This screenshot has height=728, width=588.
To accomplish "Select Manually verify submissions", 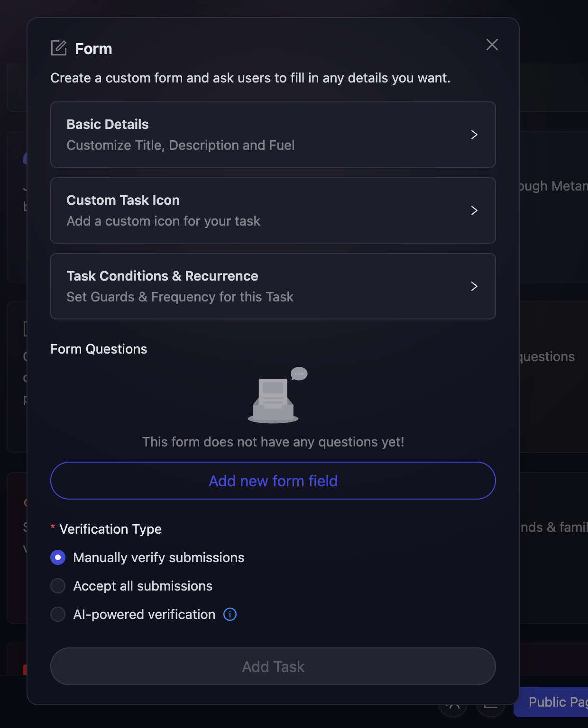I will pyautogui.click(x=57, y=557).
